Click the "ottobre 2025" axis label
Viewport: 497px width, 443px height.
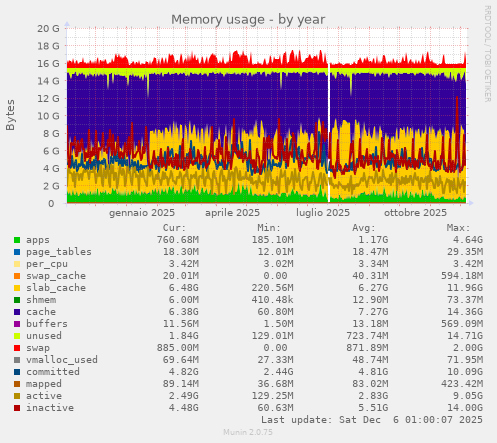(x=415, y=213)
